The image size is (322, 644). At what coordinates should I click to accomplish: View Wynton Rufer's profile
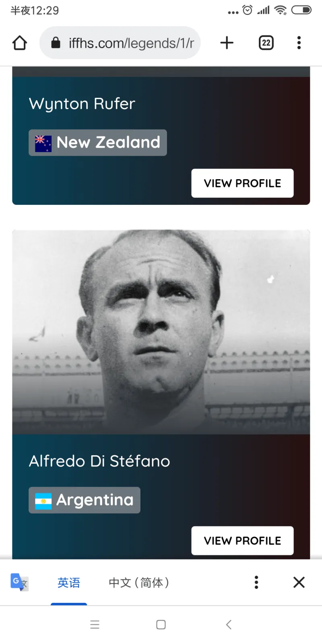tap(242, 183)
